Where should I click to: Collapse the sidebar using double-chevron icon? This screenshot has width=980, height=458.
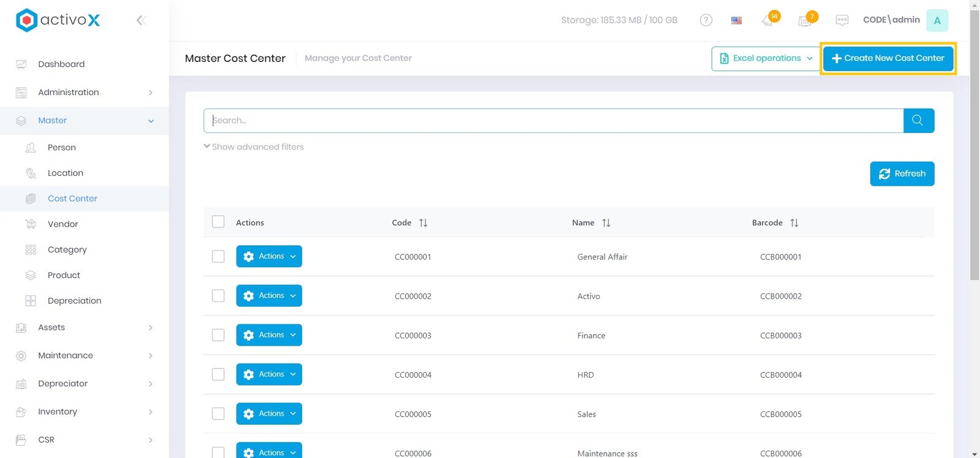[x=141, y=20]
